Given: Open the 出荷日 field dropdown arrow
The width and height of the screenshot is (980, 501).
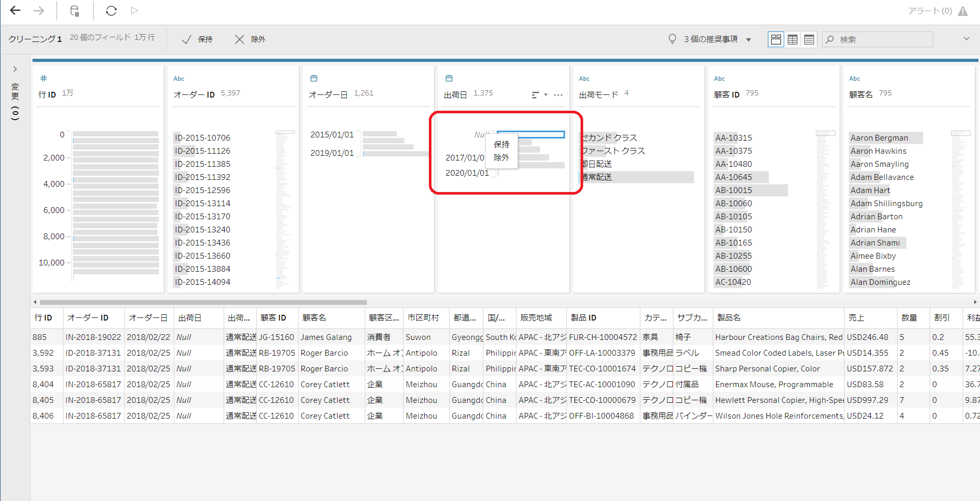Looking at the screenshot, I should coord(545,95).
